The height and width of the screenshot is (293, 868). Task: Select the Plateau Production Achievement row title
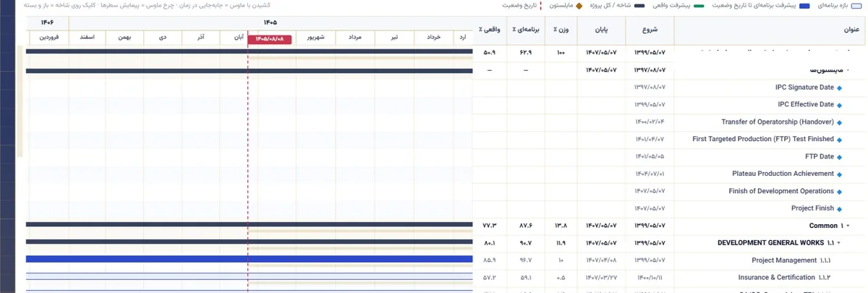point(783,174)
